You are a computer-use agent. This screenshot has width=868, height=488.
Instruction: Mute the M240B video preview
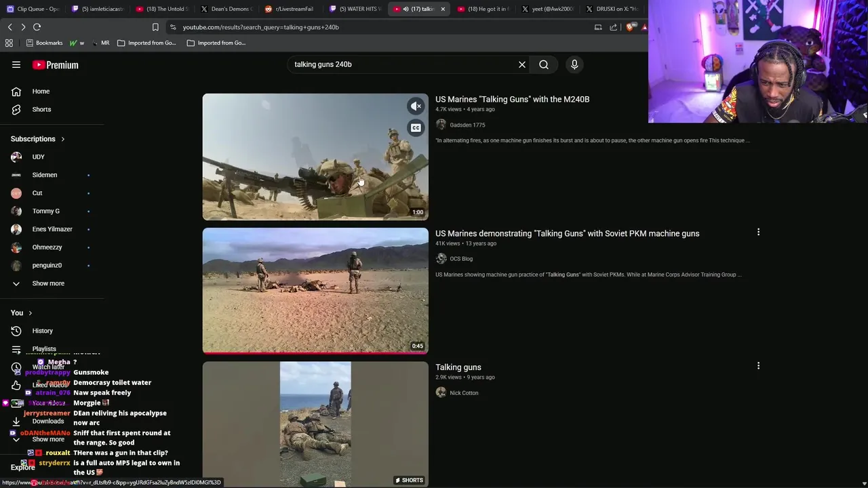[x=416, y=106]
